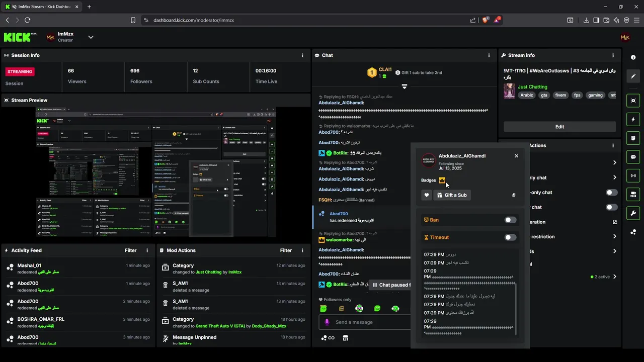Select the ImMzx Stream browser tab
644x362 pixels.
coord(41,7)
